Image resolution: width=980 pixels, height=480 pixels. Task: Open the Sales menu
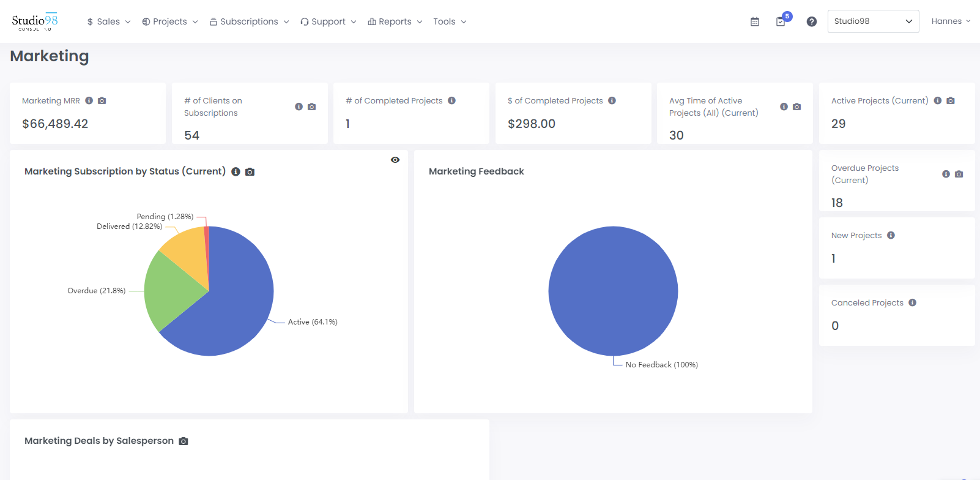point(108,21)
